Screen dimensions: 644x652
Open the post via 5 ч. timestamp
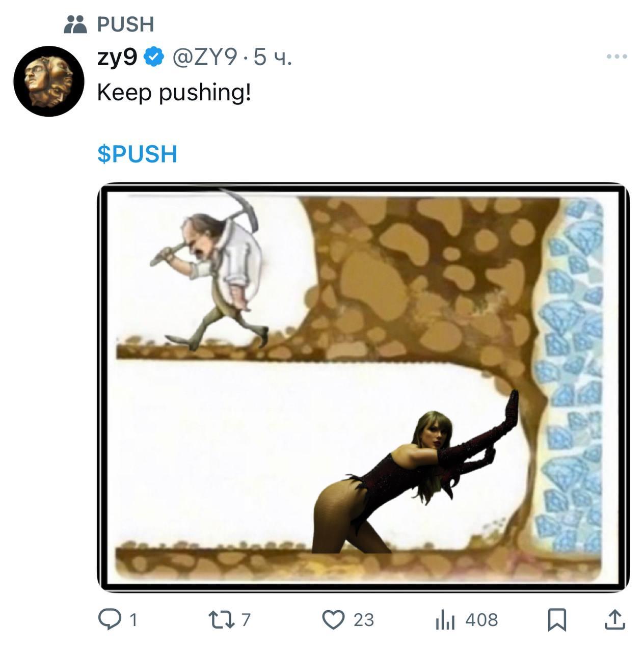[273, 58]
